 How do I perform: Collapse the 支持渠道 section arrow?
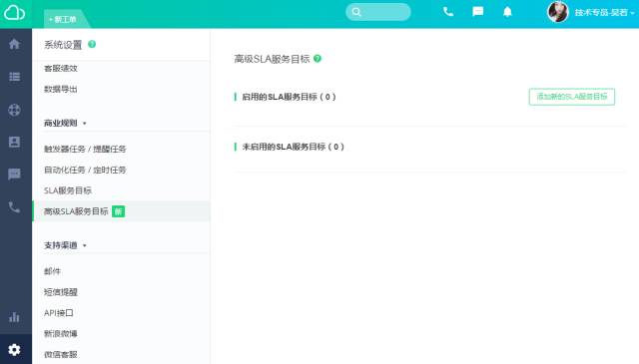click(x=84, y=245)
